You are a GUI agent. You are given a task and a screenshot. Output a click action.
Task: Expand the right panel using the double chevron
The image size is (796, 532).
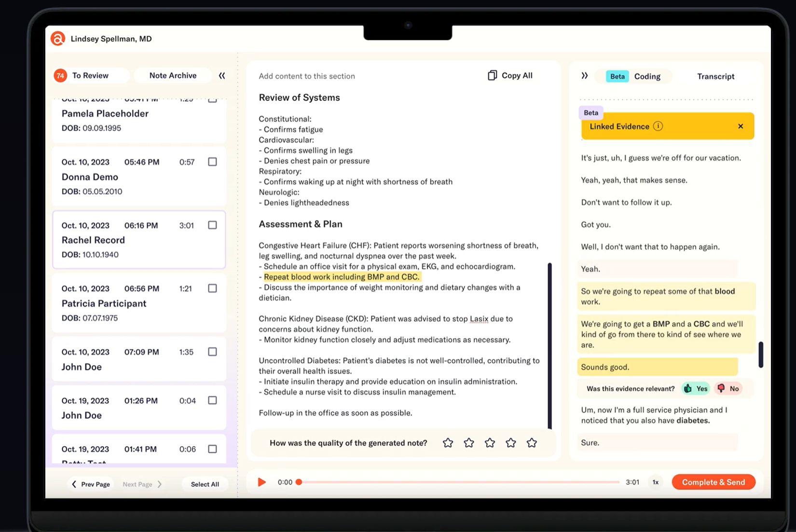(x=585, y=76)
